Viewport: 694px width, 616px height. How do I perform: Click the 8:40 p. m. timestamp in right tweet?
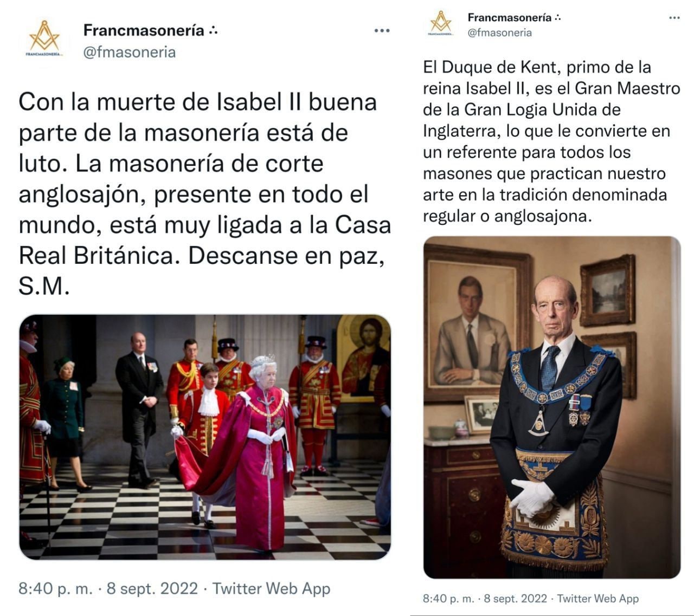(x=448, y=599)
